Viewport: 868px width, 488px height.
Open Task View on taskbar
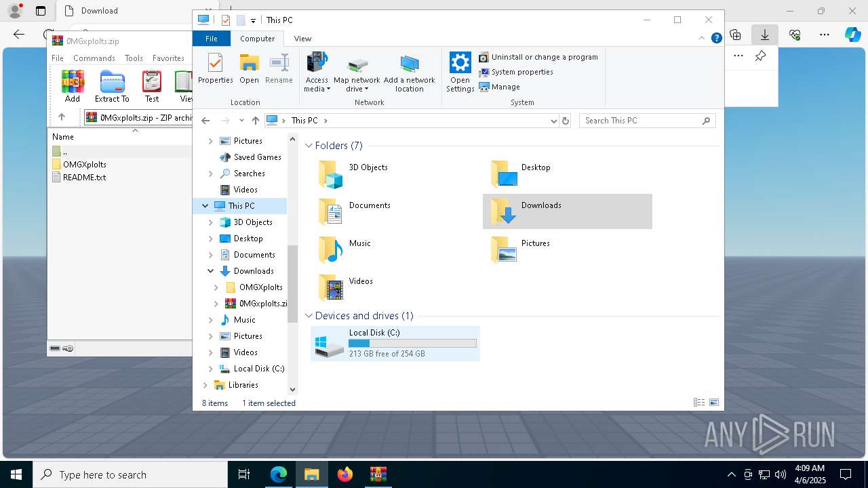(244, 474)
